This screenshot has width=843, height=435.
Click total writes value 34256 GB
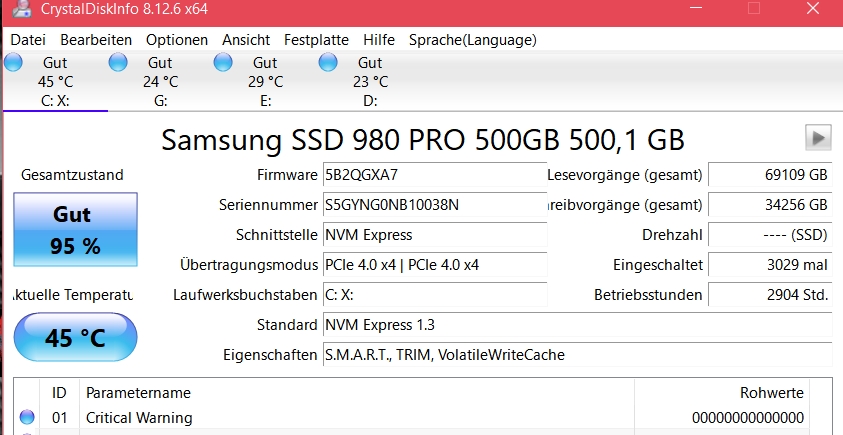coord(770,205)
